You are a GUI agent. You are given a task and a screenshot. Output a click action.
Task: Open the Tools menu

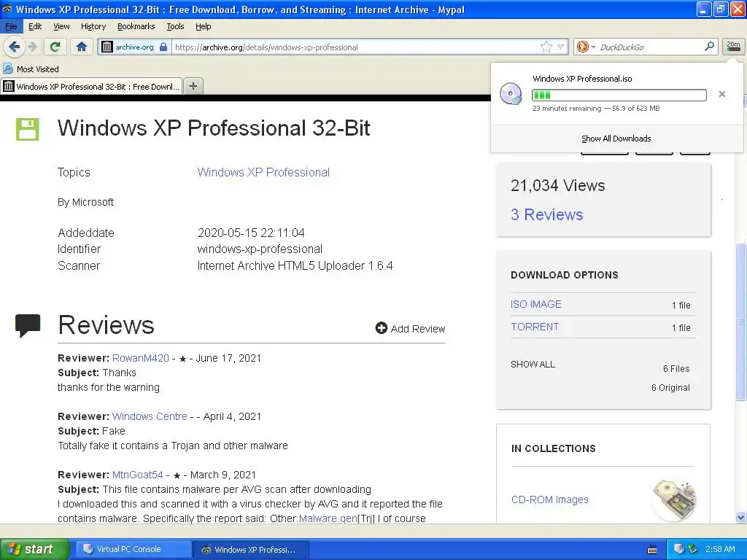[x=175, y=26]
